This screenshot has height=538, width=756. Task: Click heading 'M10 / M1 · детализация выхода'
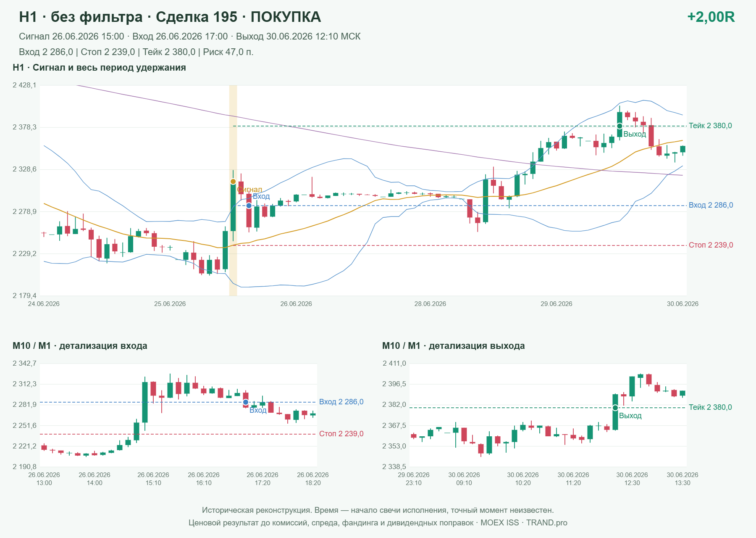(454, 346)
